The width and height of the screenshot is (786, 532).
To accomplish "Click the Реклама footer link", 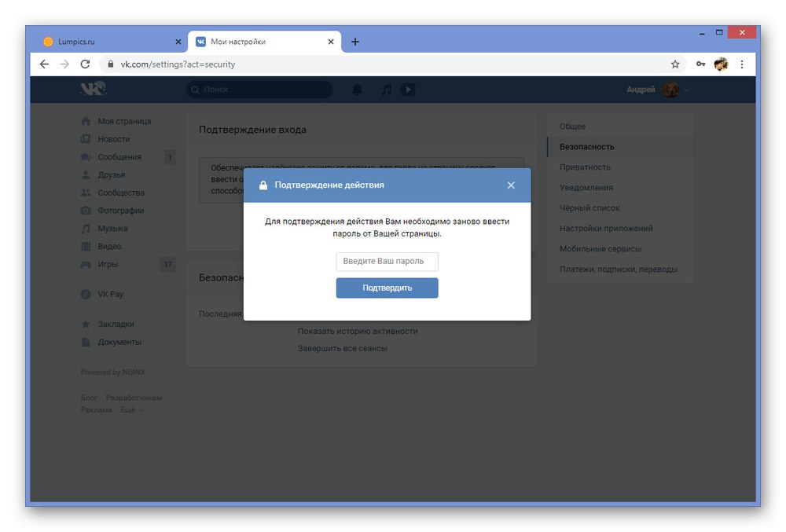I will (96, 410).
